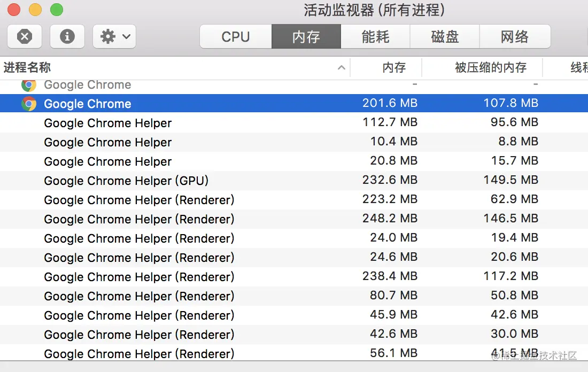Click the 进程名称 column header
The width and height of the screenshot is (588, 372).
28,68
